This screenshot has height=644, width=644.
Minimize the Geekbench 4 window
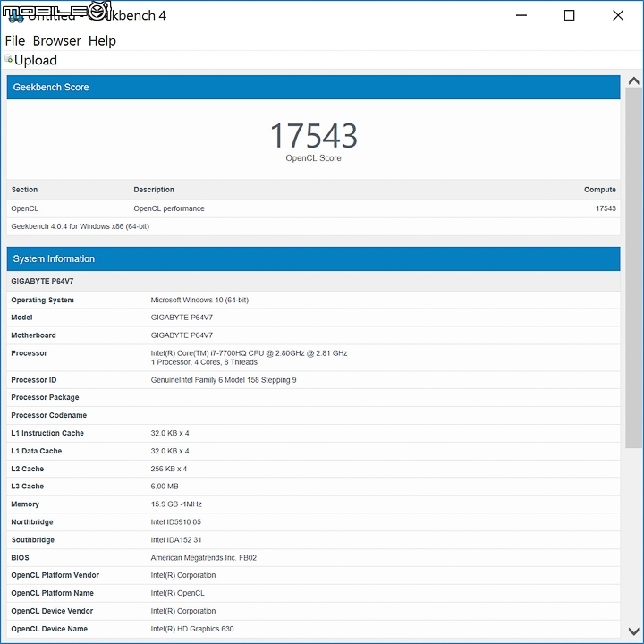point(521,15)
